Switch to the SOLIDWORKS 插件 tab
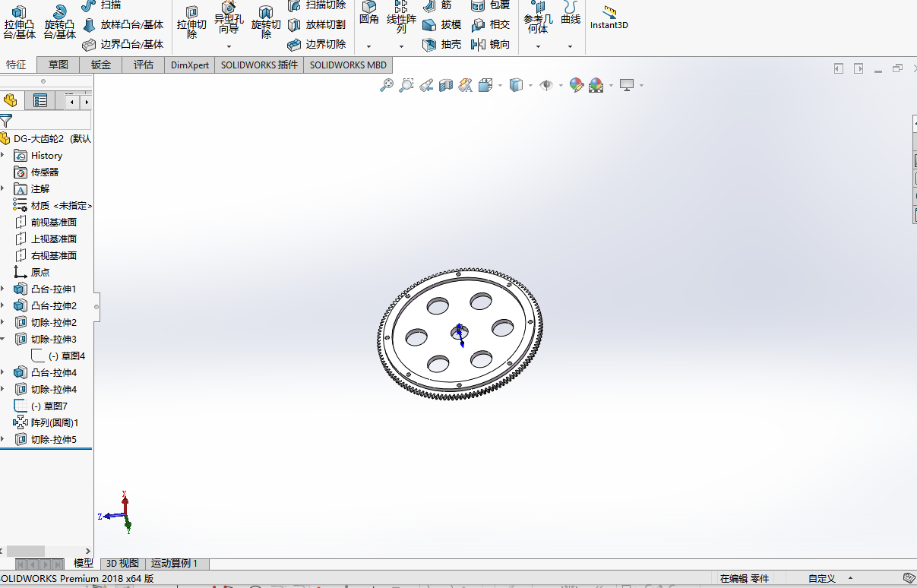Screen dimensions: 917x588 tap(259, 65)
